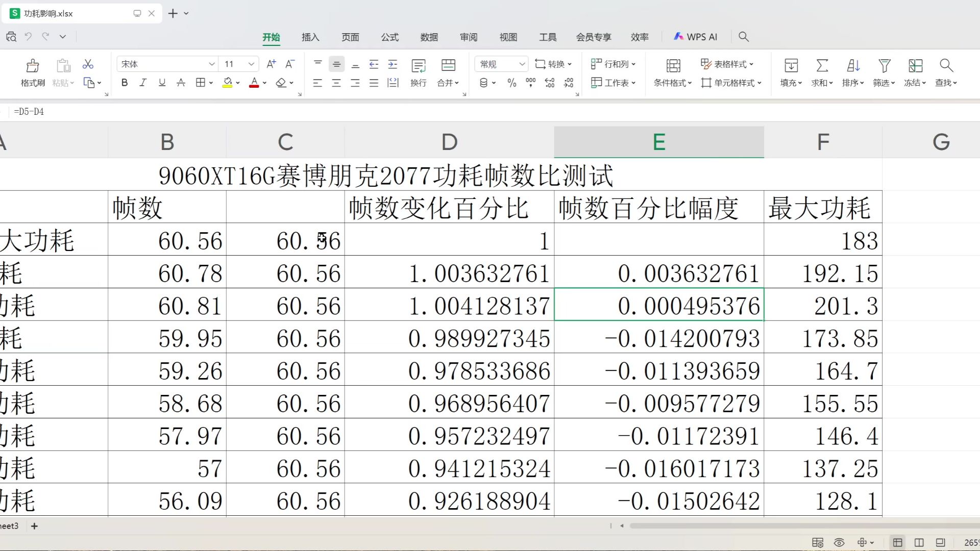This screenshot has height=551, width=980.
Task: Justify text alignment
Action: pos(374,83)
